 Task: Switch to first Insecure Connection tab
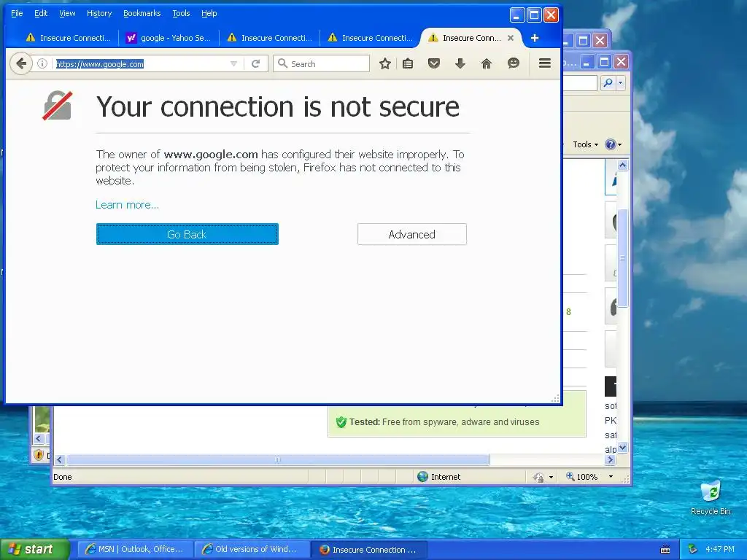coord(68,38)
